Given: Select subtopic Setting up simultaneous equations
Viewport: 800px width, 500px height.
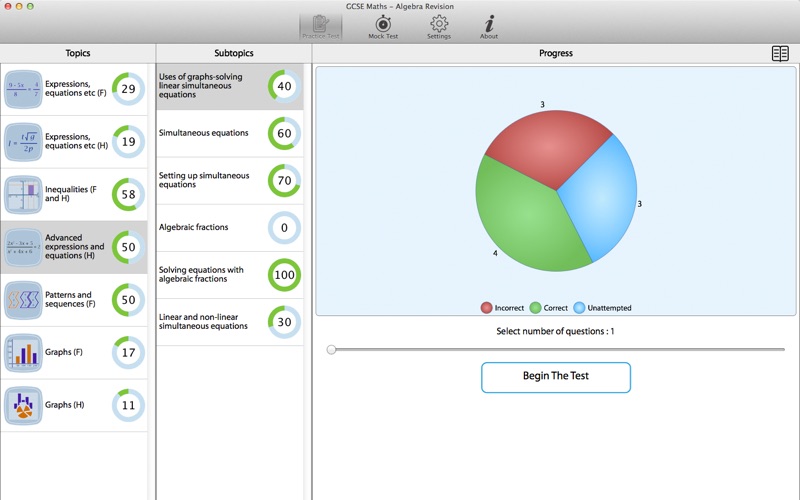Looking at the screenshot, I should pos(230,181).
